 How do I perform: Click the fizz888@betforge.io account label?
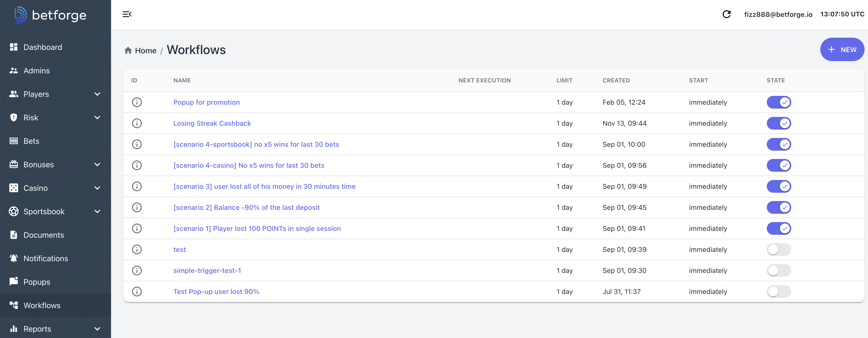tap(778, 14)
